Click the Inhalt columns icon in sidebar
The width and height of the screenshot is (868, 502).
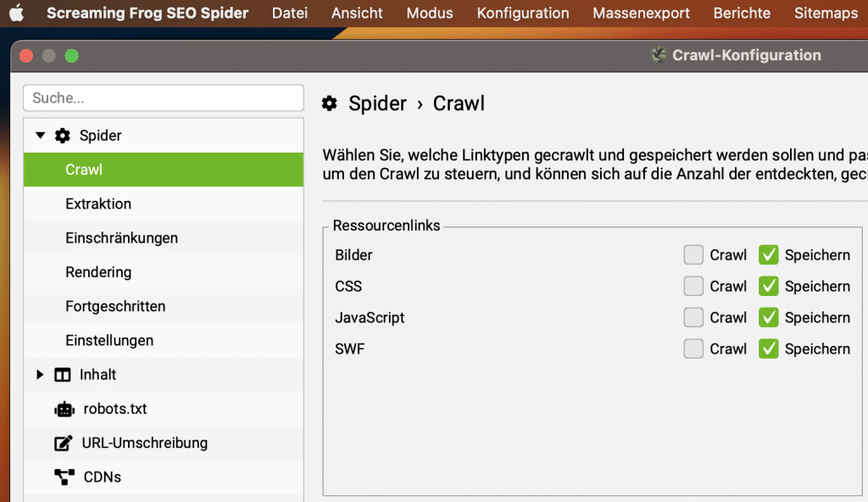coord(62,374)
